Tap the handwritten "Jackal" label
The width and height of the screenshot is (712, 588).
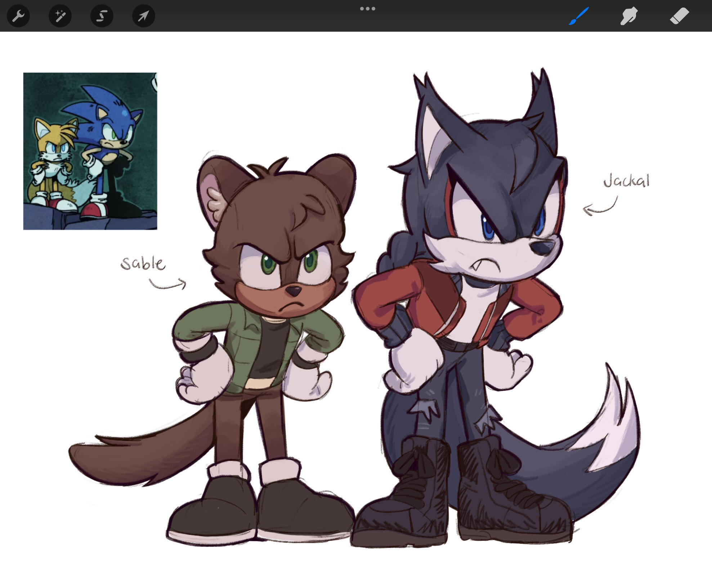click(626, 180)
